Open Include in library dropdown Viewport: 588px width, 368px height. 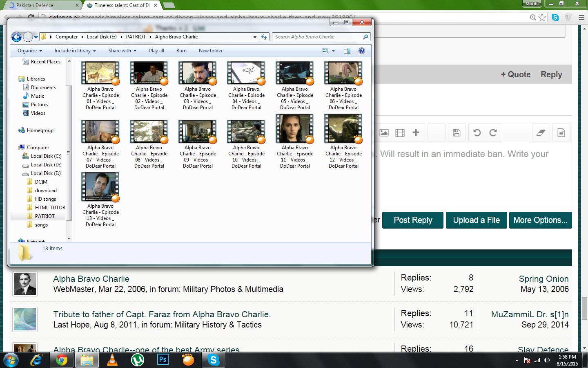(x=75, y=51)
